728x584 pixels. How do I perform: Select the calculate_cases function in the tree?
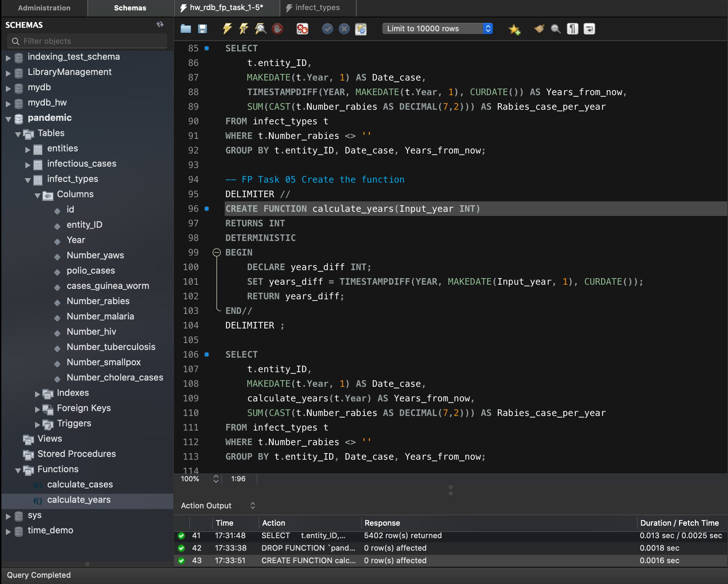pos(80,484)
